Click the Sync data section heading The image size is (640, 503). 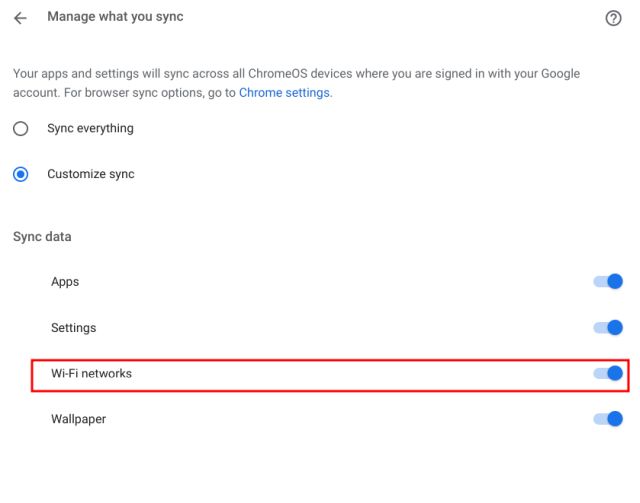(x=42, y=237)
